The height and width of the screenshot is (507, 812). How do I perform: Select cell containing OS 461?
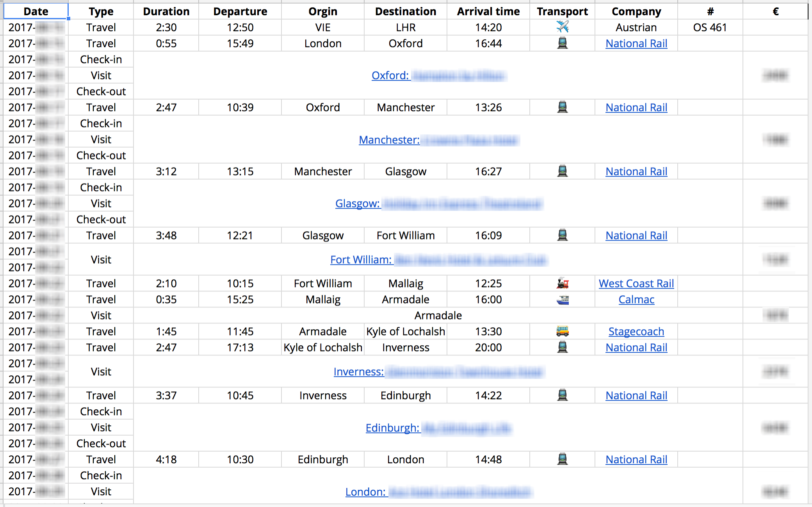[x=710, y=27]
